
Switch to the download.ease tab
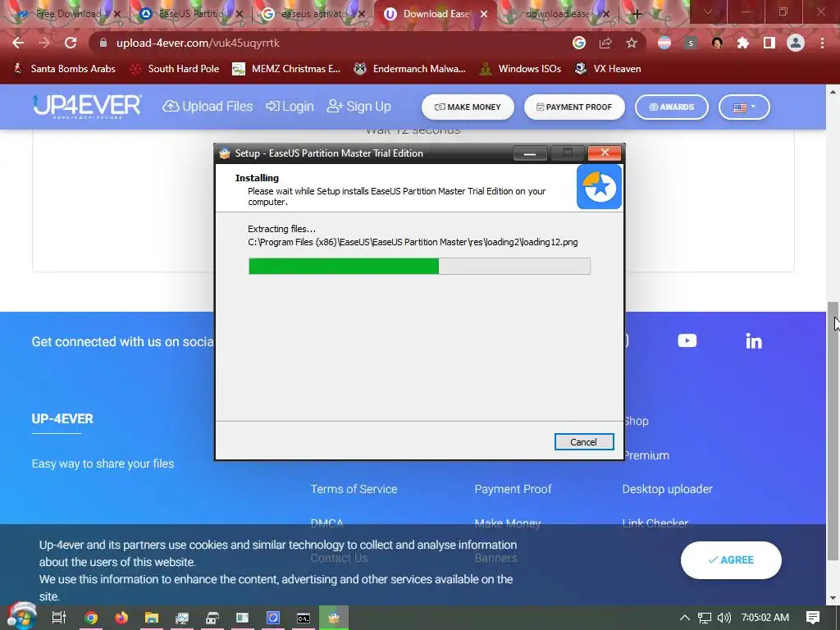pyautogui.click(x=558, y=14)
